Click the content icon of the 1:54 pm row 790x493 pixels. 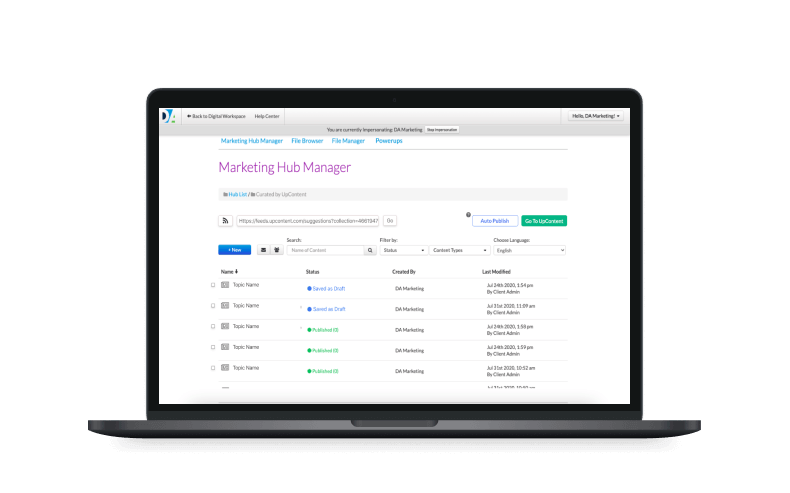[x=225, y=285]
